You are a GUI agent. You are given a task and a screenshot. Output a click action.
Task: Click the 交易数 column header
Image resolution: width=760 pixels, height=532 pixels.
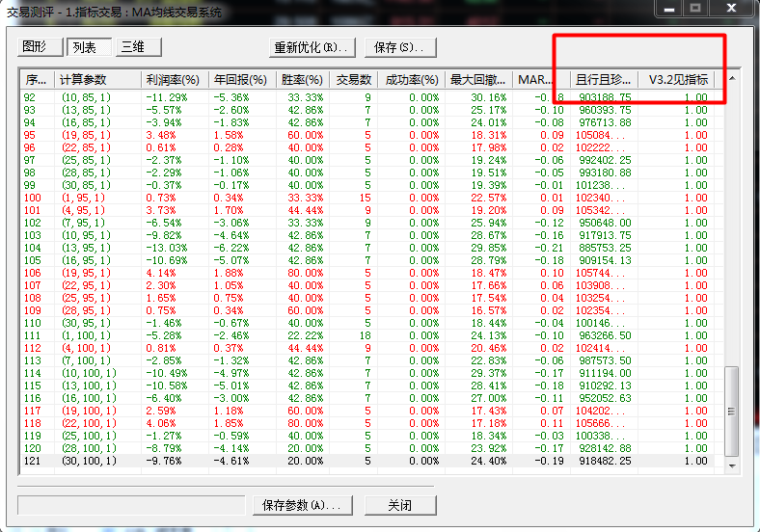point(353,79)
